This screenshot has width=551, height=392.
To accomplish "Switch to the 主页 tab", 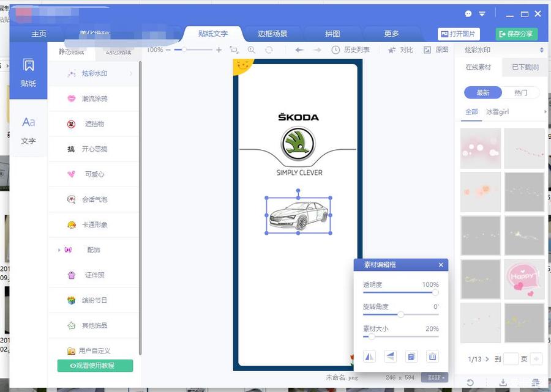I will pyautogui.click(x=39, y=34).
